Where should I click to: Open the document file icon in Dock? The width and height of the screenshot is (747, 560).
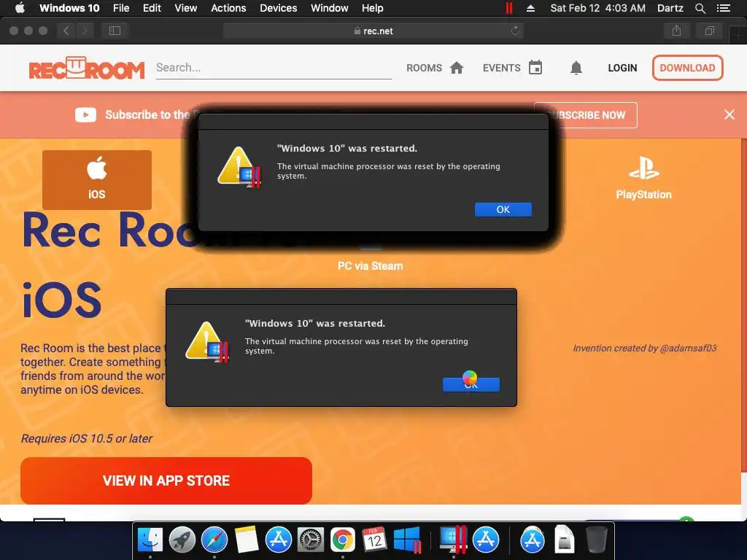[x=564, y=540]
